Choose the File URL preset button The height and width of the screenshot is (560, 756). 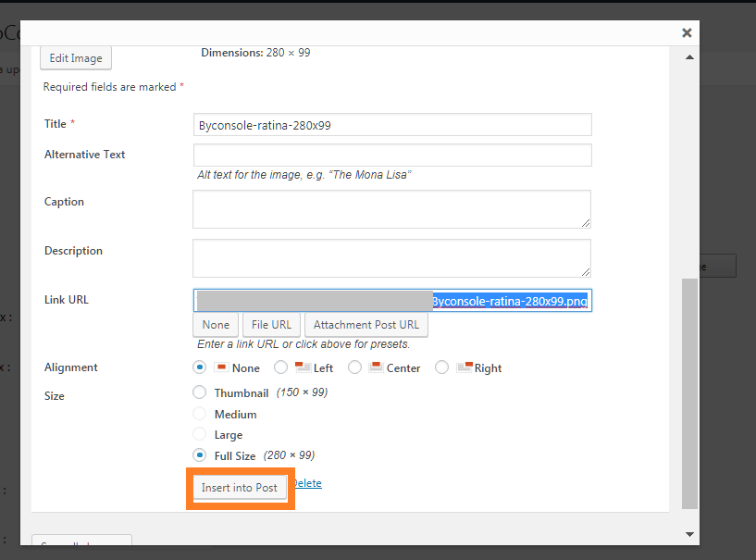(x=271, y=325)
